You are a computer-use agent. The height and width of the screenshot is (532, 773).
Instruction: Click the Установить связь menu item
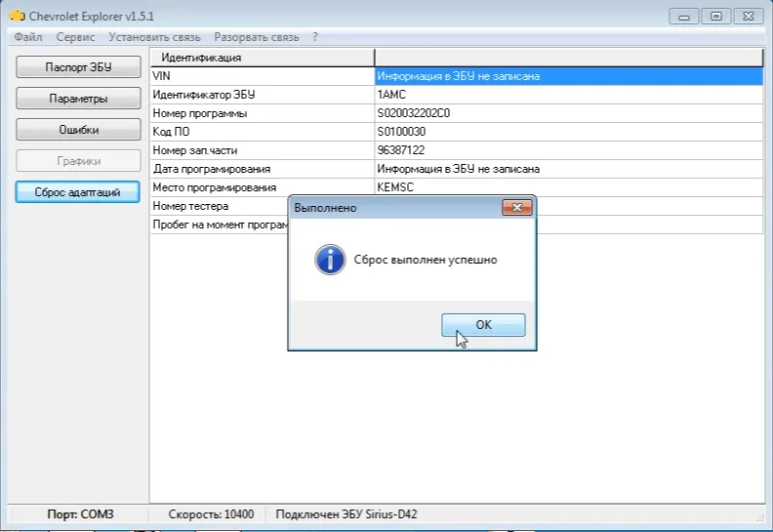pyautogui.click(x=154, y=37)
